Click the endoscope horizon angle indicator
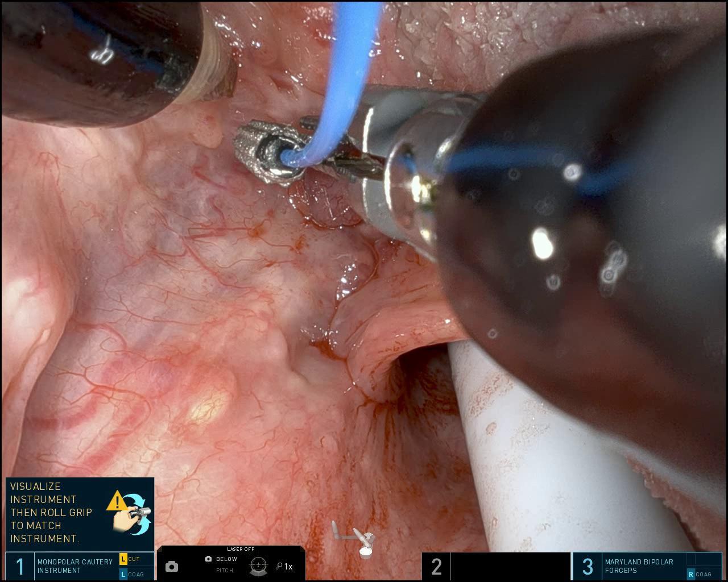Image resolution: width=728 pixels, height=582 pixels. point(259,565)
